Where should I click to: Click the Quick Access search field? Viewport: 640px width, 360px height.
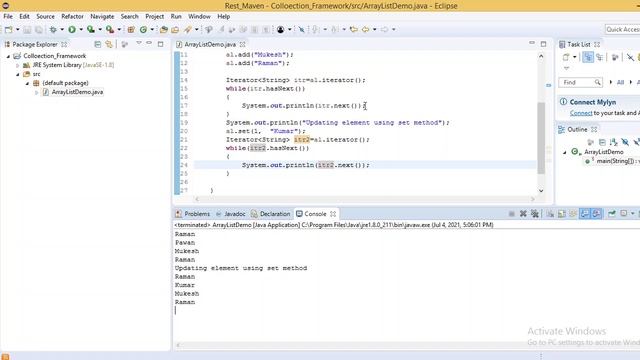coord(622,29)
